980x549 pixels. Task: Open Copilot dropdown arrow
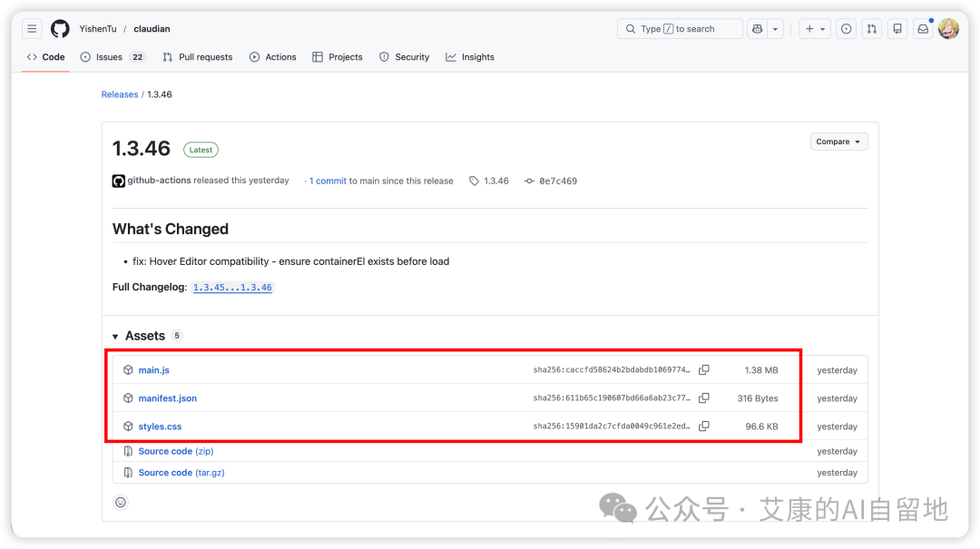(776, 29)
